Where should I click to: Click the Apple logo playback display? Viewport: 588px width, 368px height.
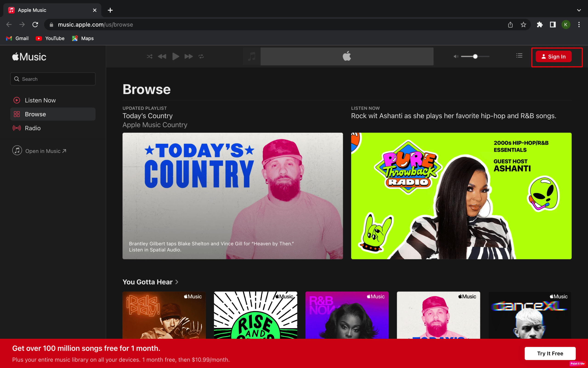click(347, 57)
